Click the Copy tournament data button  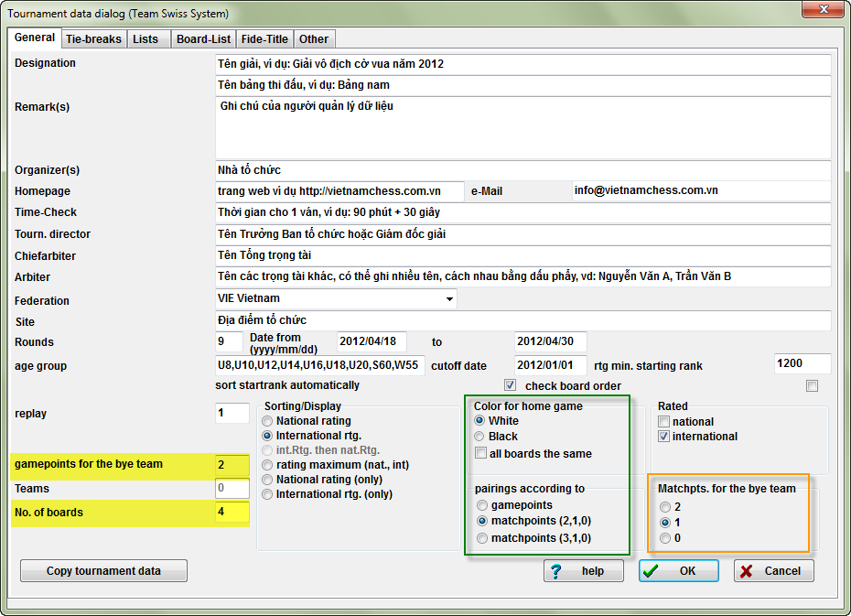[x=103, y=571]
